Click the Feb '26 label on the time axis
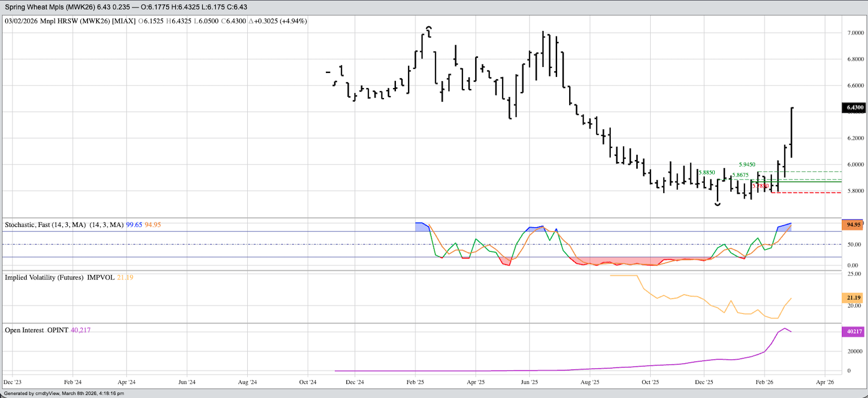Screen dimensions: 868x398 pos(764,382)
